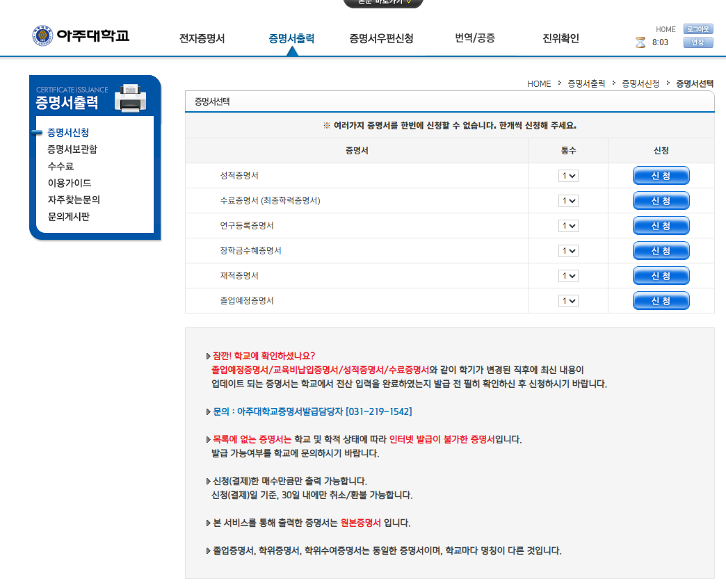Viewport: 726px width, 588px height.
Task: Click 신청 for 장학금수혜증명서
Action: point(661,251)
